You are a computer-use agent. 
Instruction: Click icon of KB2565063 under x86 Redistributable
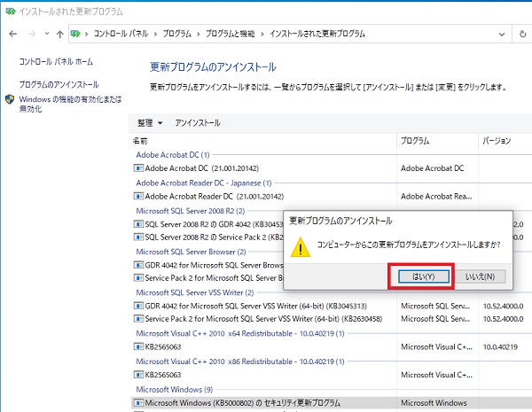pyautogui.click(x=138, y=375)
